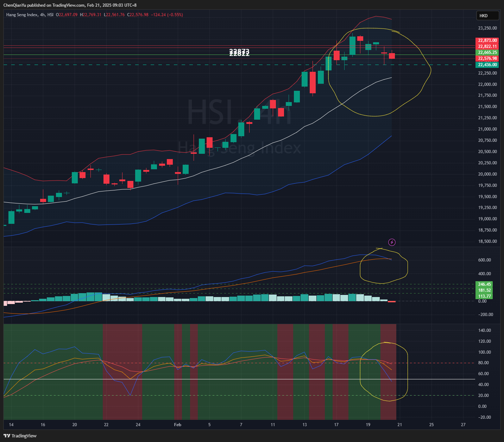Click the 19,000.00 price axis value
Viewport: 504px width, 442px height.
pyautogui.click(x=487, y=219)
